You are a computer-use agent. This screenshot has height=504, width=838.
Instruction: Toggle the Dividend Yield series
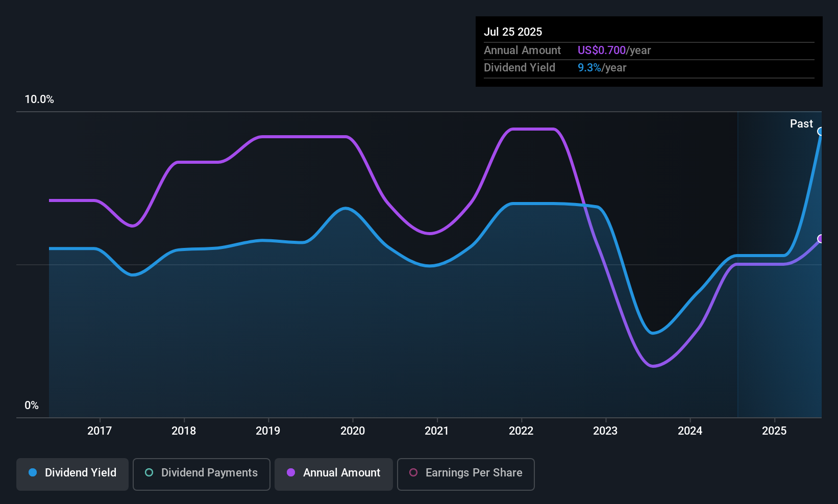(72, 474)
